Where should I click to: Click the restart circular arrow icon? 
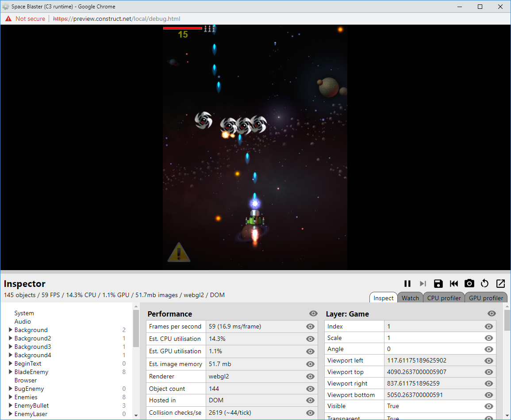[x=484, y=284]
